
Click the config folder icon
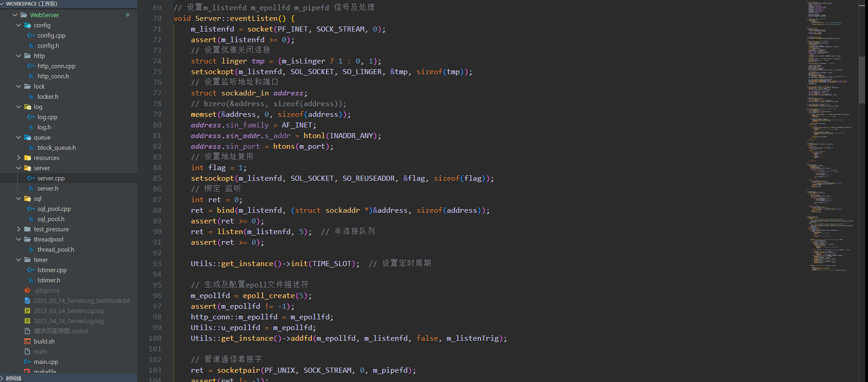[27, 25]
